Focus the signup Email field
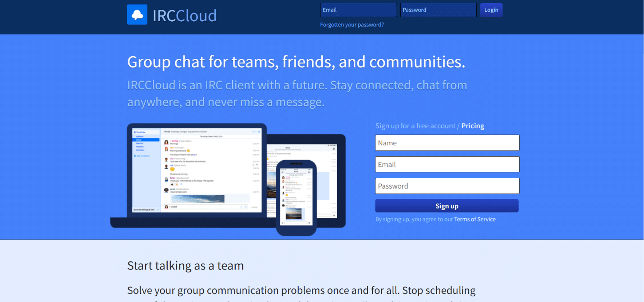 point(447,164)
